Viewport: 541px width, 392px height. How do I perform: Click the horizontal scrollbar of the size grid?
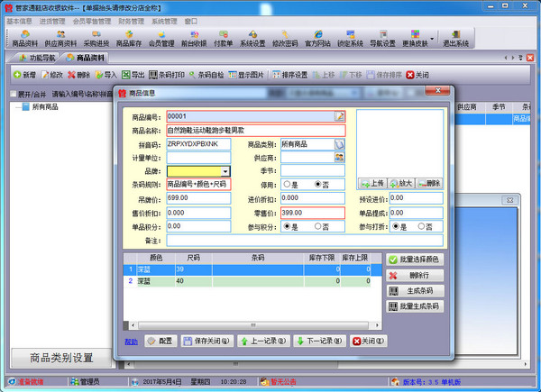pyautogui.click(x=253, y=325)
